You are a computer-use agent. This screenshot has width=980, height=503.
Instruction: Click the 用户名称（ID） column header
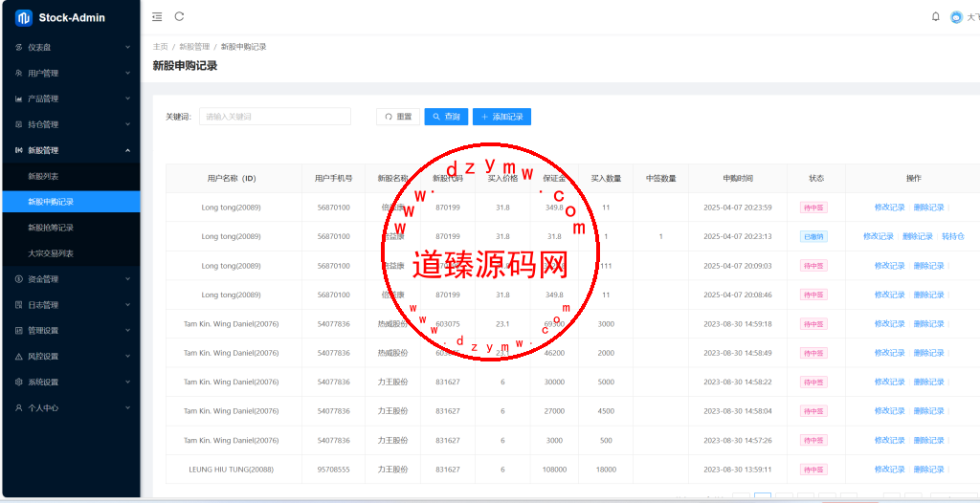[232, 179]
